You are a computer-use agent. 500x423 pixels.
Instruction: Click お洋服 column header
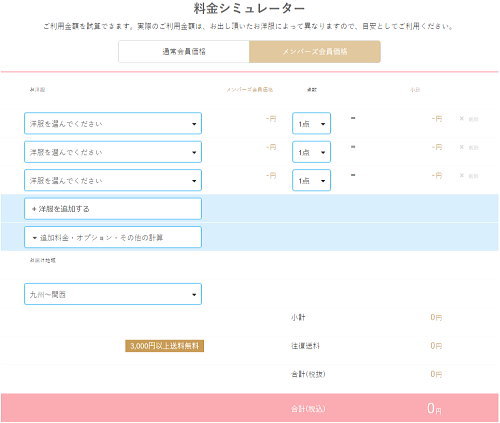coord(37,90)
